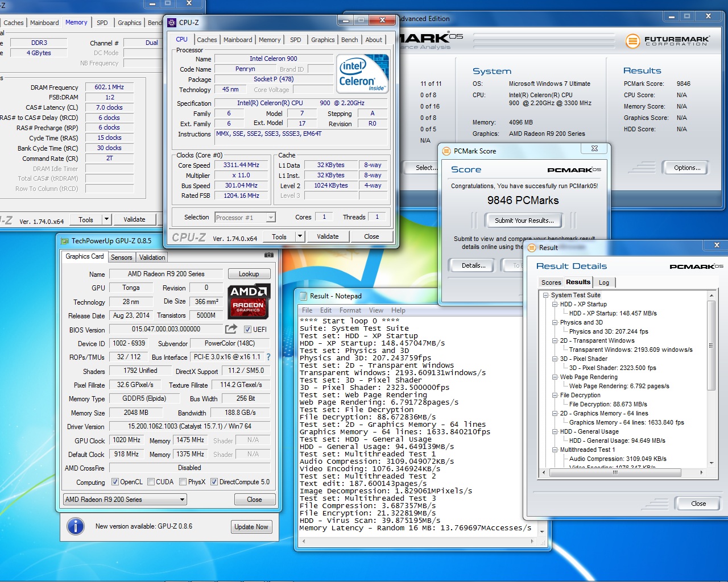This screenshot has width=728, height=582.
Task: Click the CPU Name field Intel Celeron 900
Action: click(x=273, y=59)
